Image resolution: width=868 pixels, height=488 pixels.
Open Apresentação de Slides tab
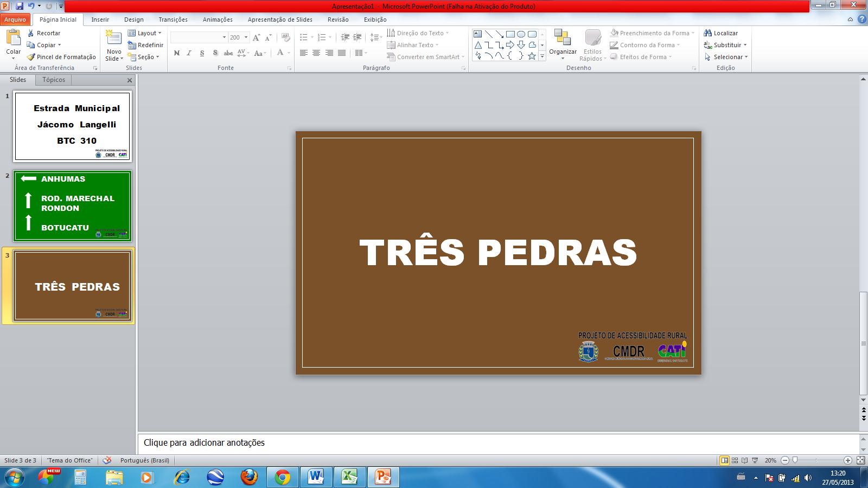[x=280, y=20]
